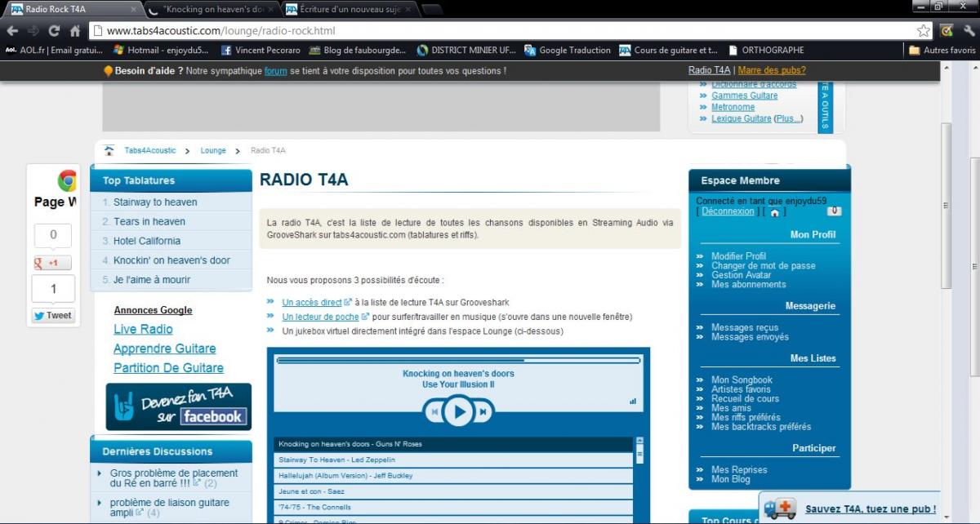This screenshot has width=980, height=524.
Task: Open Je l'aime à mourir tablature
Action: [152, 280]
